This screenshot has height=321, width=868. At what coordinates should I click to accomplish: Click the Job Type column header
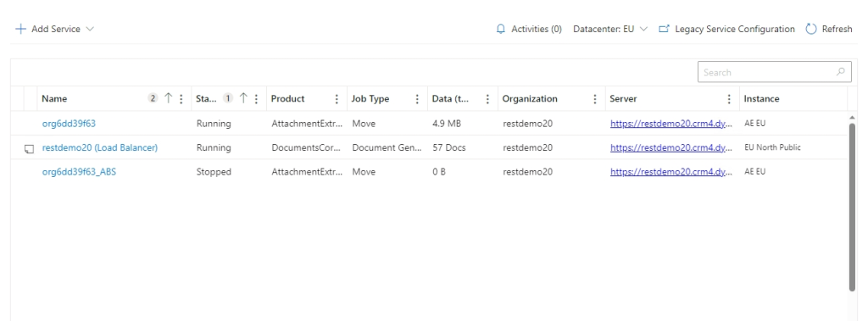tap(370, 98)
